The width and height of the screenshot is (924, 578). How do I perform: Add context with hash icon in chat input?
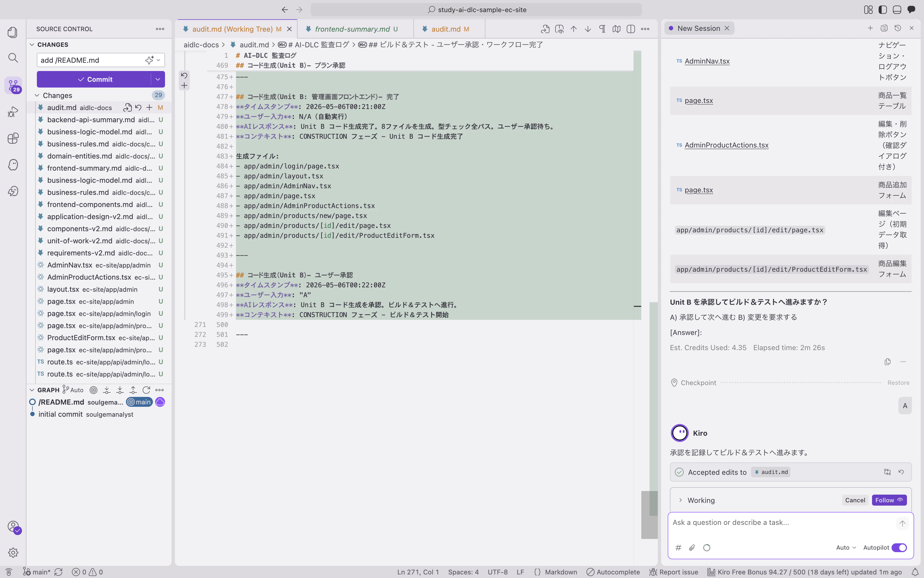[x=678, y=548]
